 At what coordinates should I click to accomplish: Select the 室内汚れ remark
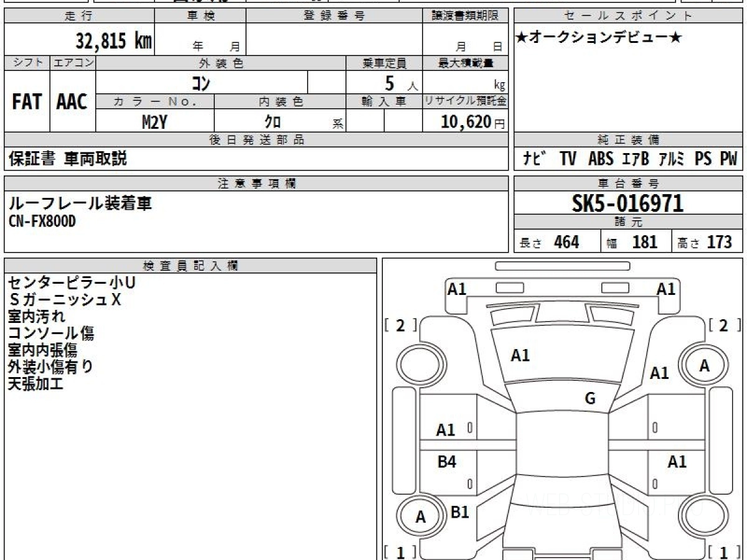click(x=36, y=317)
